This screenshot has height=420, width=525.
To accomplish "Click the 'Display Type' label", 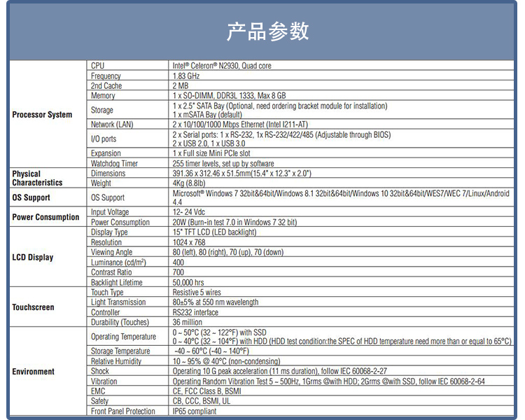I will (109, 232).
